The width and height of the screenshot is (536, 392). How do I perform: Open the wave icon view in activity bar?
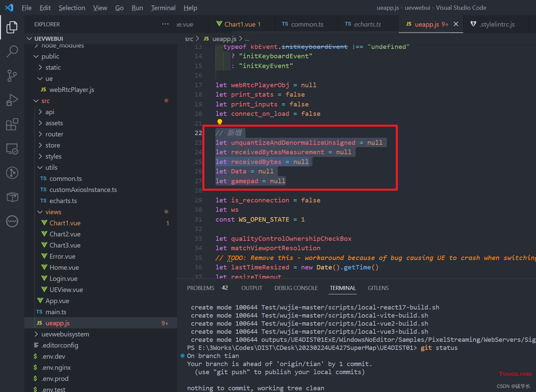pyautogui.click(x=12, y=221)
